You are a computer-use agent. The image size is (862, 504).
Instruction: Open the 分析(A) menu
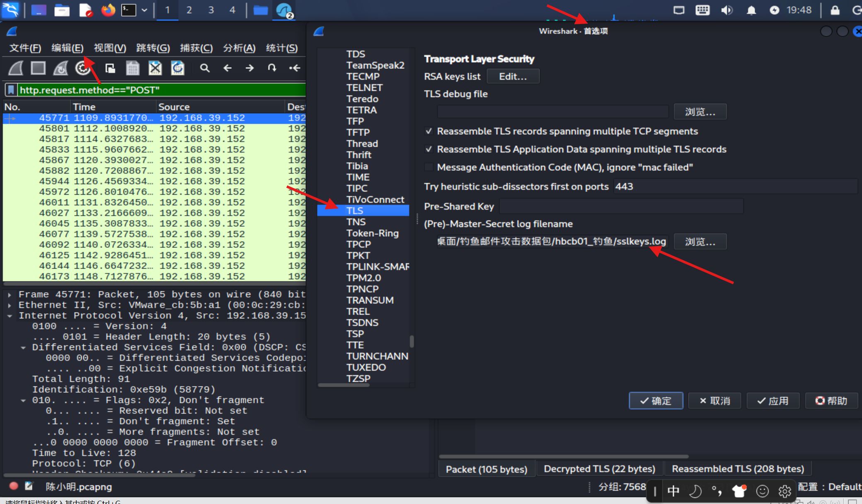(x=239, y=48)
